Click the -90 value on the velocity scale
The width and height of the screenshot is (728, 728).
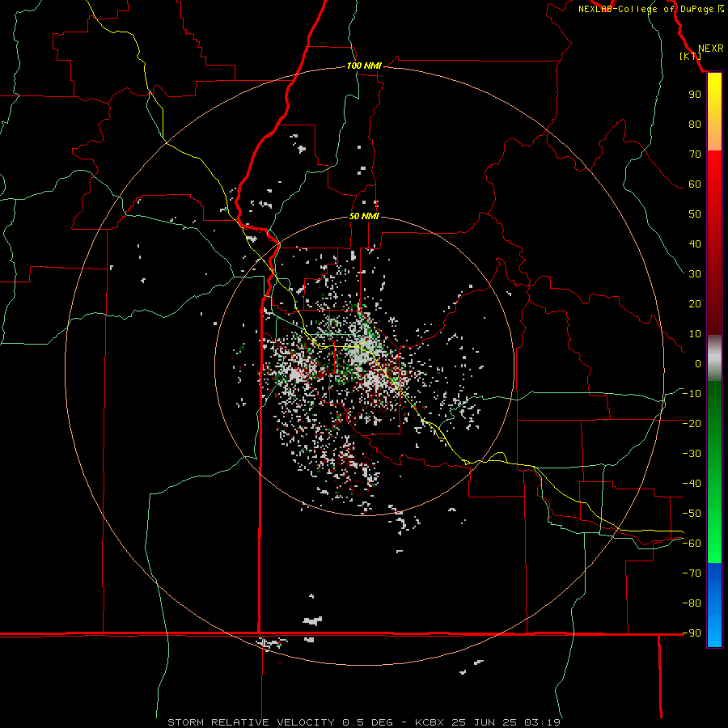pyautogui.click(x=692, y=633)
